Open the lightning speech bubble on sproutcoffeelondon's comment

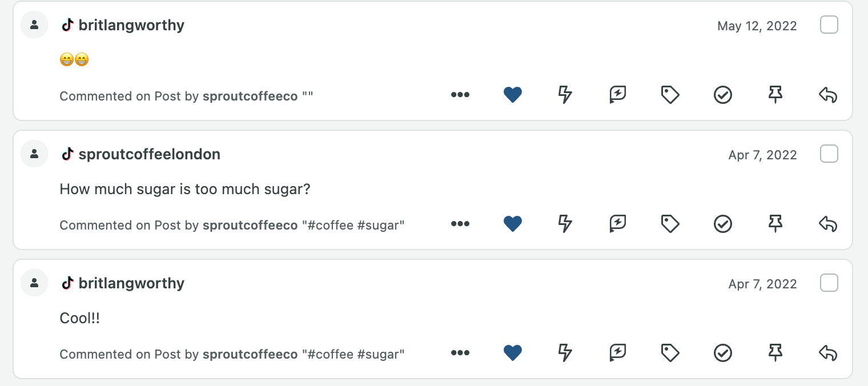[618, 224]
